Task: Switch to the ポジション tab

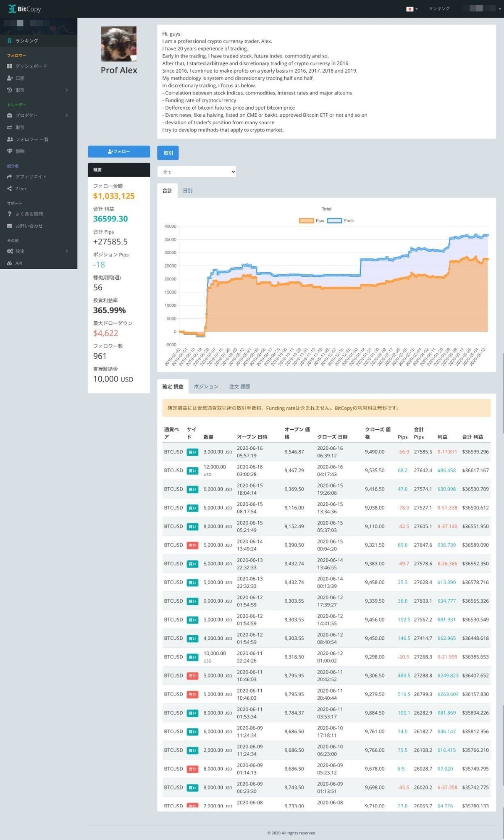Action: (x=206, y=386)
